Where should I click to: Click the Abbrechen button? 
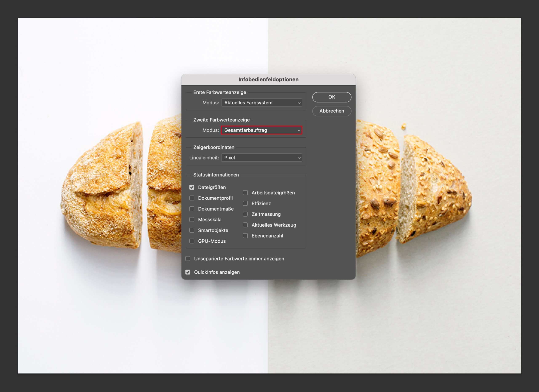pos(332,111)
